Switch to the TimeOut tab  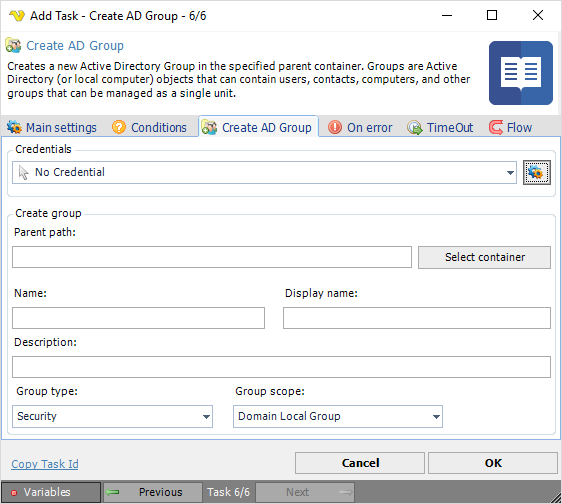click(x=440, y=127)
